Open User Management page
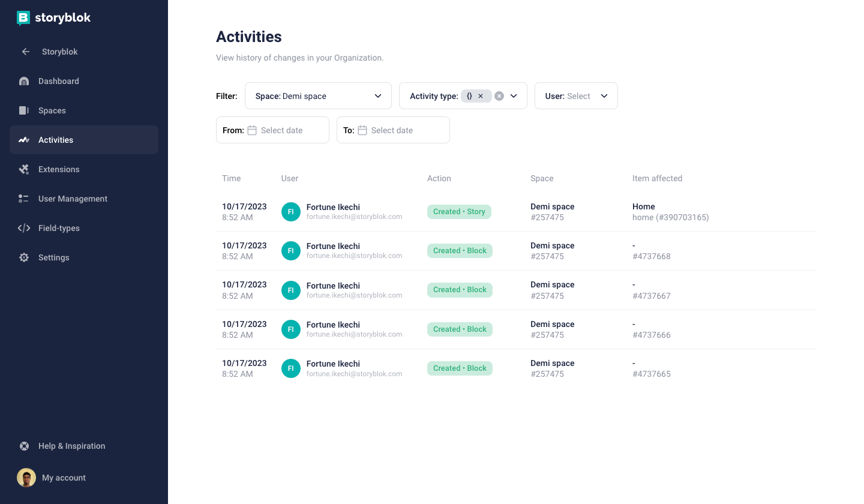Screen dimensions: 864x504 click(84, 199)
